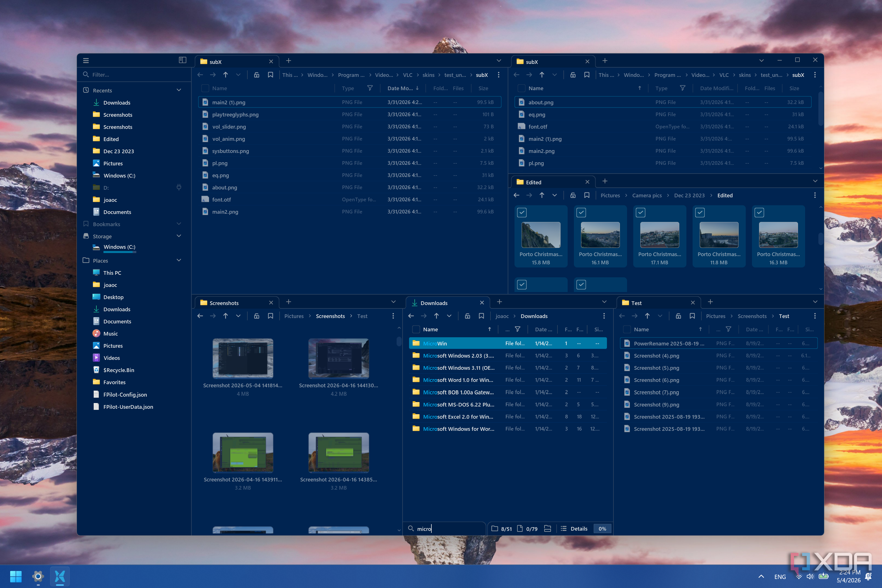Add new tab next to Downloads tab

pos(500,302)
